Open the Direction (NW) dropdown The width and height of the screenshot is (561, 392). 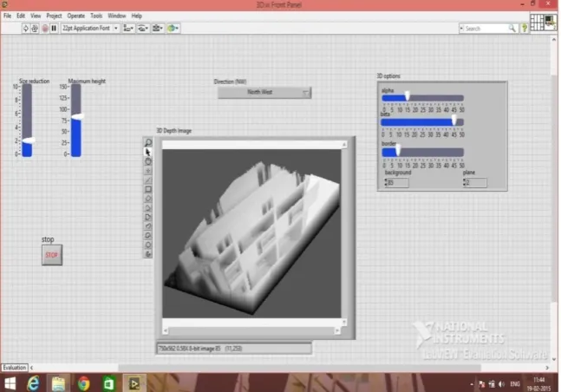[264, 92]
